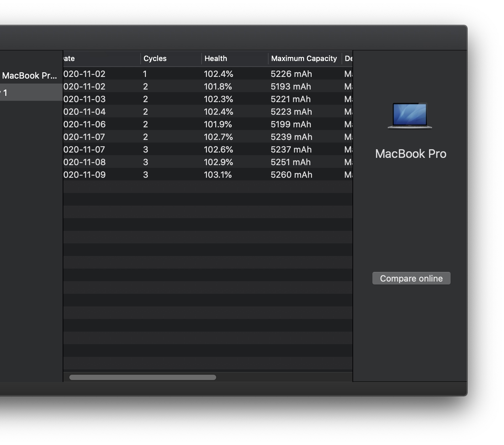Select the date cell ending 11-08
The image size is (504, 445).
pos(85,162)
